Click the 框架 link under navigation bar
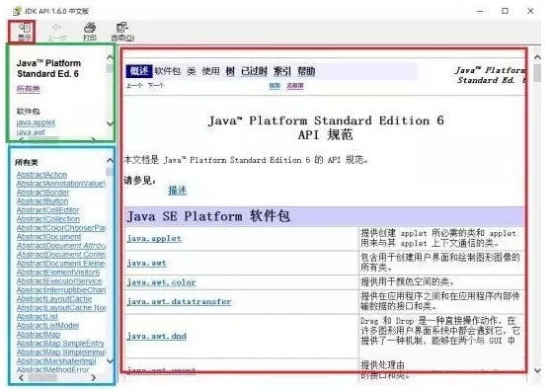The height and width of the screenshot is (392, 551). pyautogui.click(x=275, y=85)
